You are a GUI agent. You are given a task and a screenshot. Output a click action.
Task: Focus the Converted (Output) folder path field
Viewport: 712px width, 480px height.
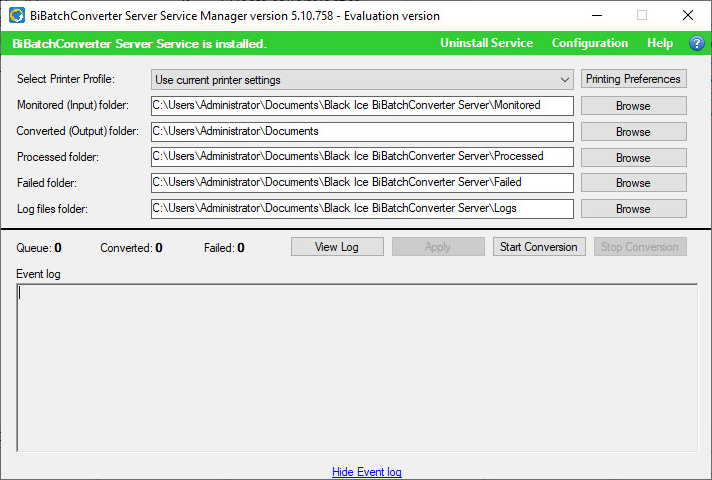(x=362, y=132)
